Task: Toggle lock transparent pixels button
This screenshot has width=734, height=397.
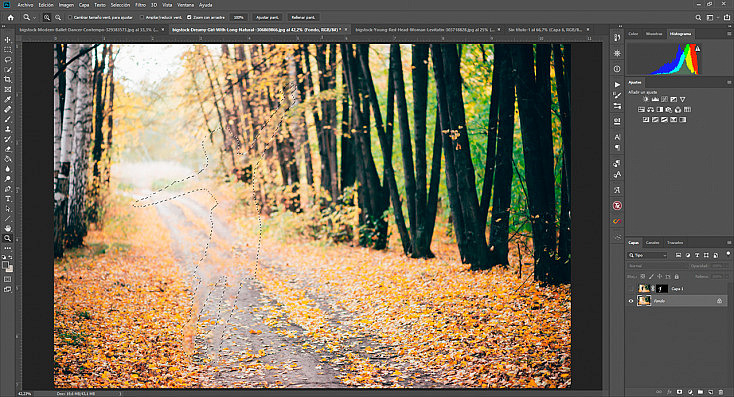Action: 643,277
